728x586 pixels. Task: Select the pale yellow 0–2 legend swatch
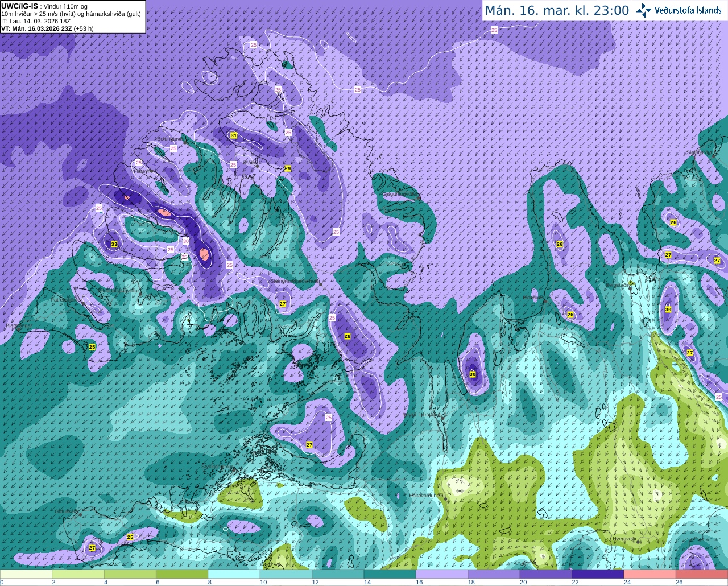point(26,574)
